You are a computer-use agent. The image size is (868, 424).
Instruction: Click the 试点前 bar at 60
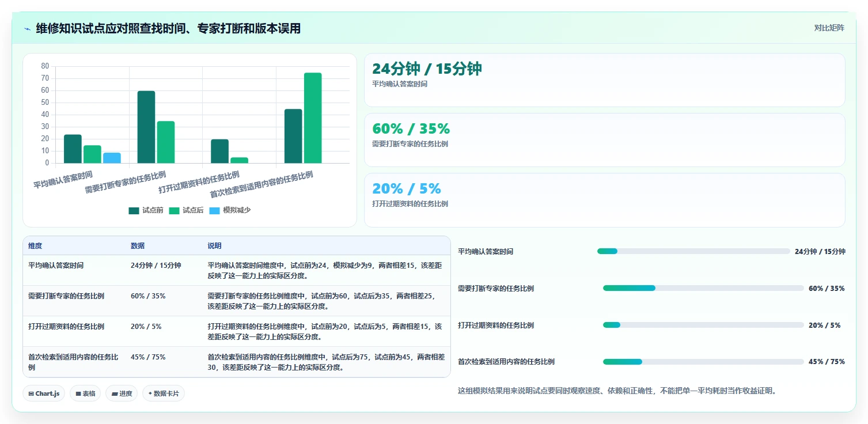(x=146, y=127)
